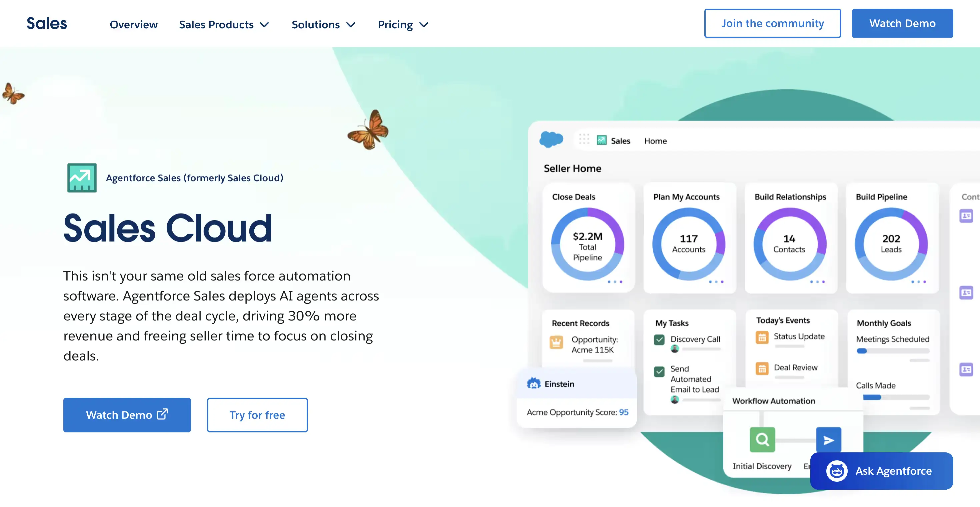Click the Recent Records heading
This screenshot has height=507, width=980.
click(x=581, y=323)
